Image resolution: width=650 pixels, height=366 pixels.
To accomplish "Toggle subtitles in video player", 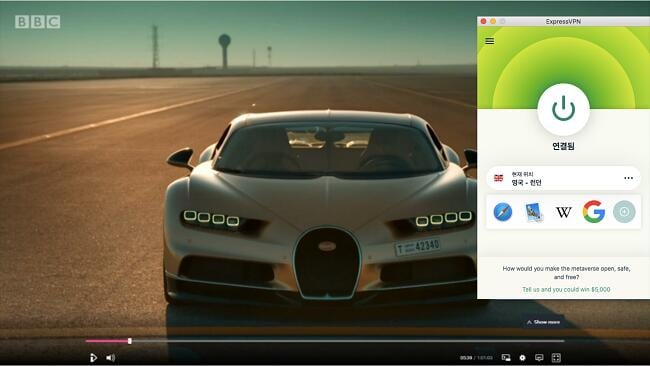I will click(x=539, y=357).
